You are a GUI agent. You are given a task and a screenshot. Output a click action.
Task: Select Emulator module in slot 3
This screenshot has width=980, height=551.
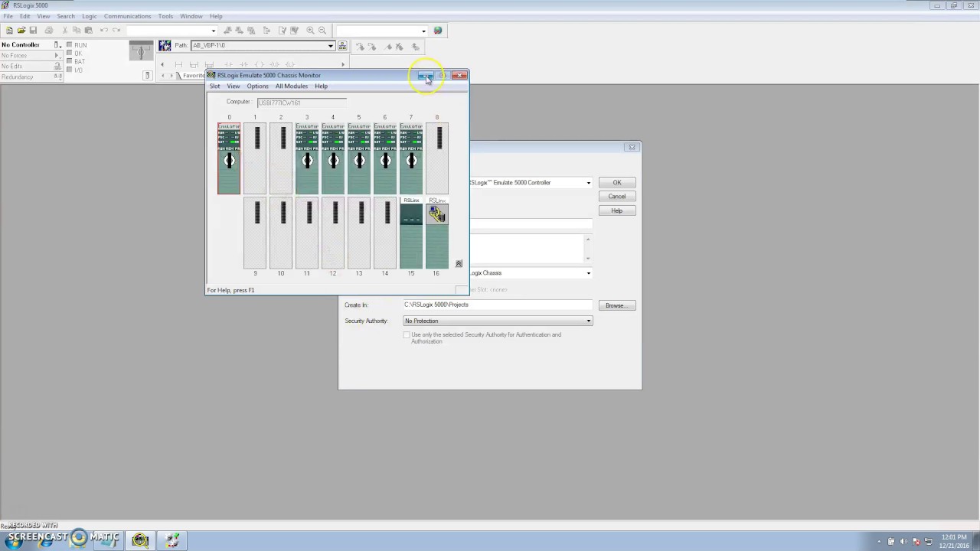(307, 158)
